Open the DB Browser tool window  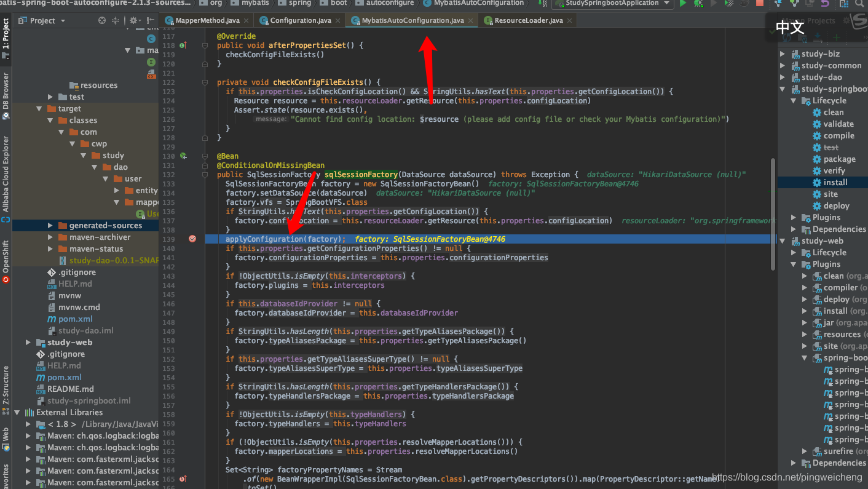(x=6, y=96)
